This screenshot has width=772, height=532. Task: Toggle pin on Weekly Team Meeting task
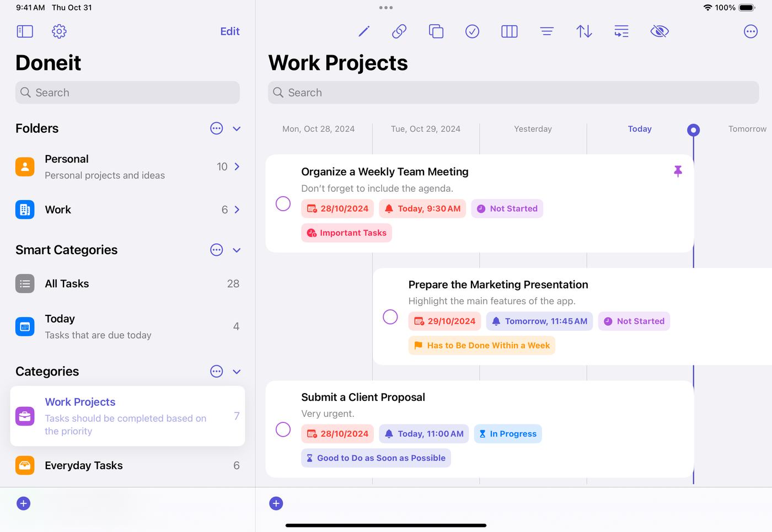click(x=678, y=171)
